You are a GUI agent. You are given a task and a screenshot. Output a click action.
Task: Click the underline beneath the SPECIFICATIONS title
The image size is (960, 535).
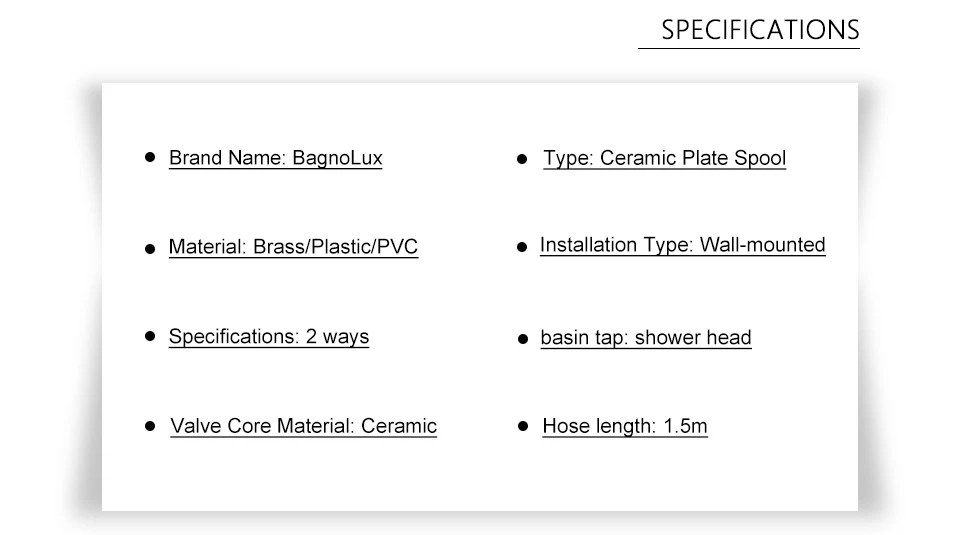tap(748, 48)
